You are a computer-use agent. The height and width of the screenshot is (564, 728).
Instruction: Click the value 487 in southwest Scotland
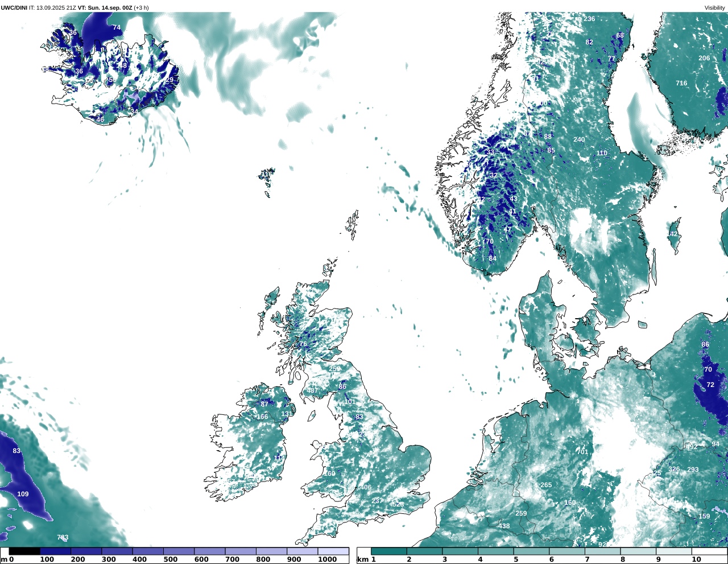click(x=312, y=390)
